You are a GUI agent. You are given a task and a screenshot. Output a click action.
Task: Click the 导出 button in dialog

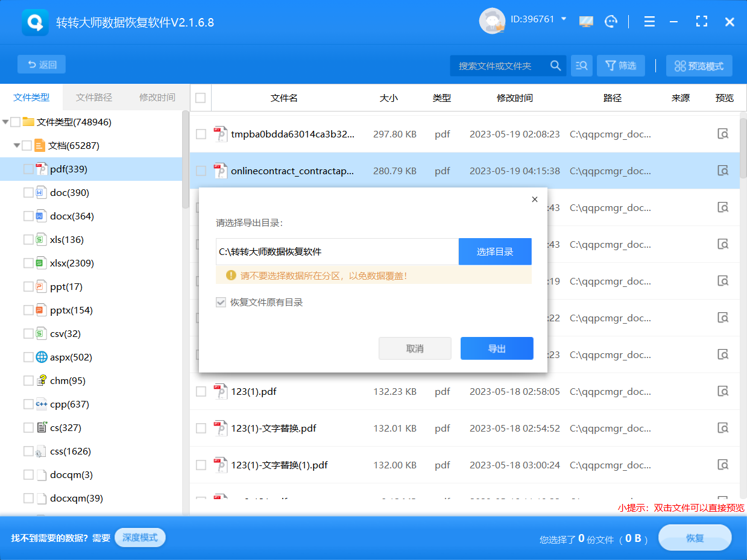(497, 348)
